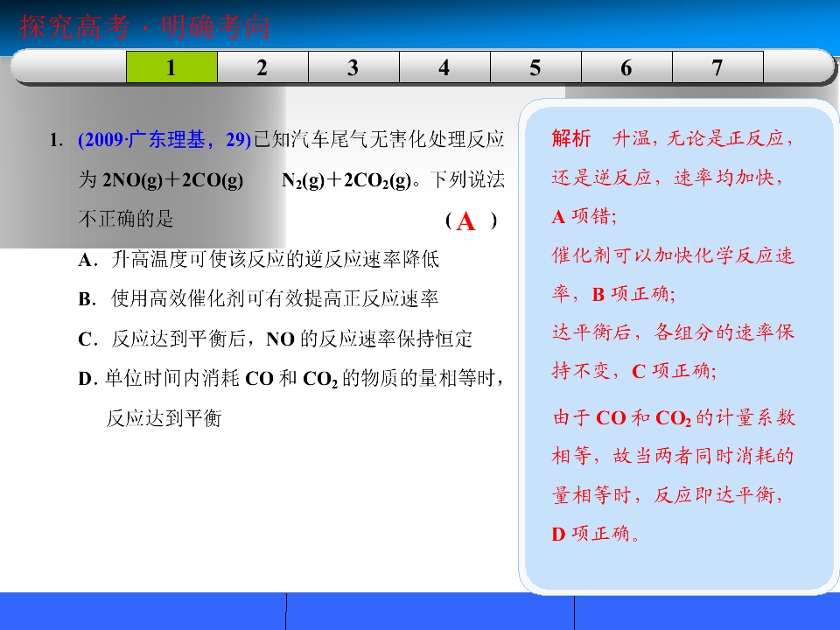This screenshot has width=840, height=630.
Task: Click explanation line ending 'B 项正确;'
Action: tap(614, 294)
